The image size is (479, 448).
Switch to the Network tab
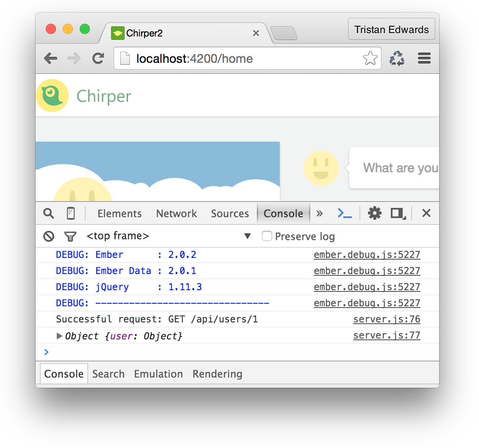[176, 213]
